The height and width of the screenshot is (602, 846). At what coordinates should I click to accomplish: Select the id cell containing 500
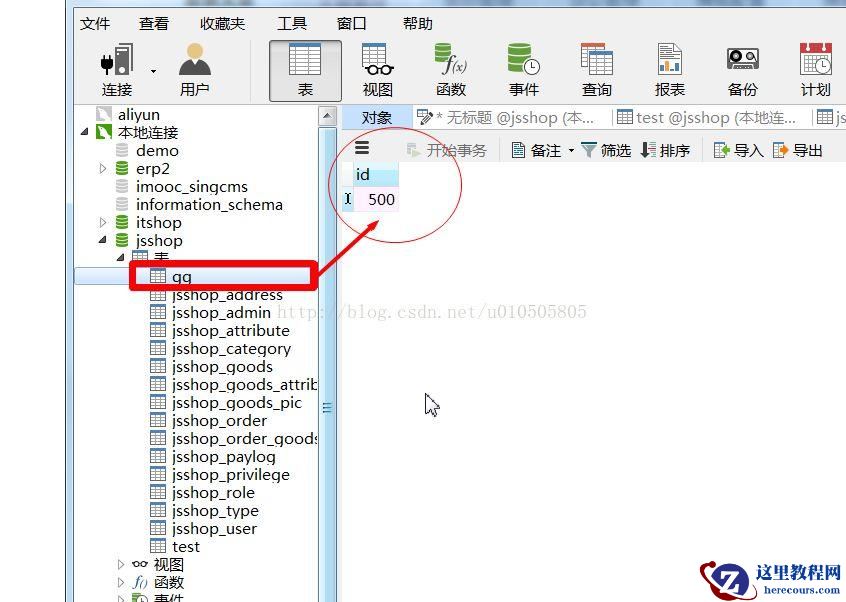(381, 199)
